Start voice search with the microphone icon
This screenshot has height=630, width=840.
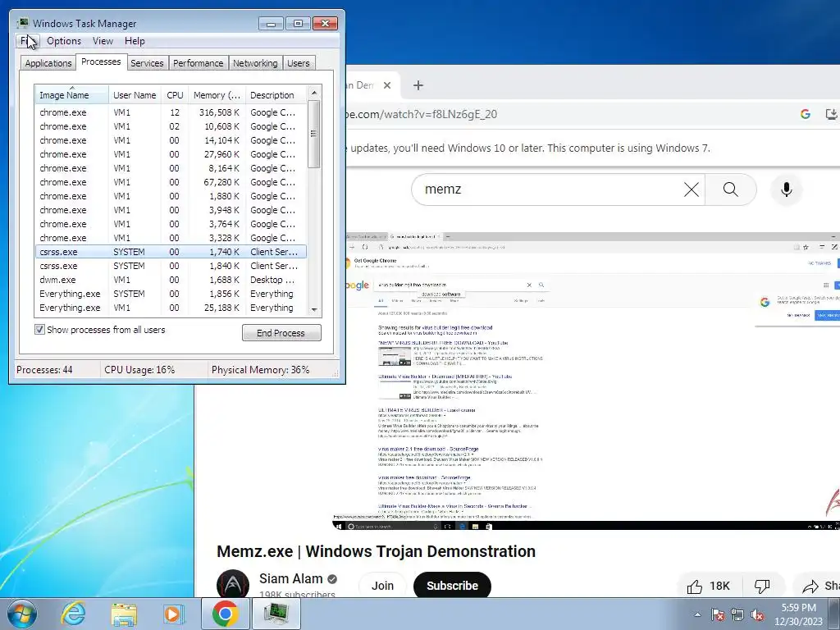pos(786,189)
